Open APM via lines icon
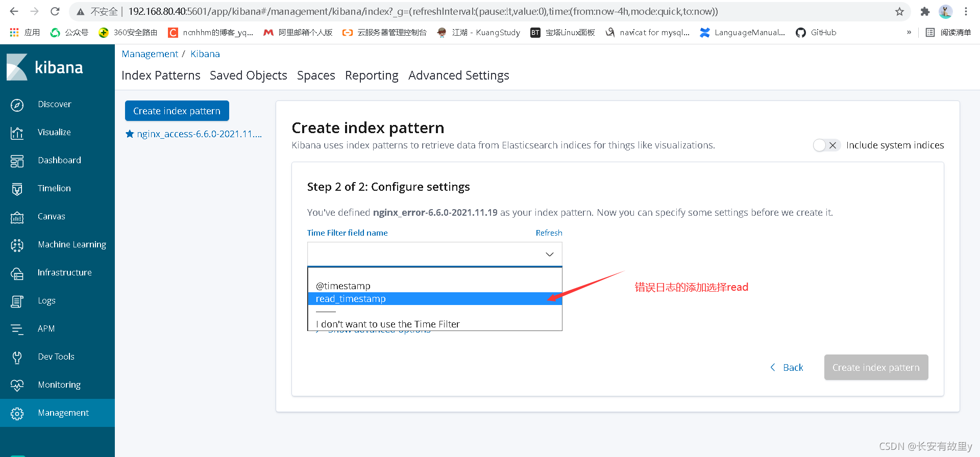This screenshot has width=980, height=457. (x=17, y=329)
